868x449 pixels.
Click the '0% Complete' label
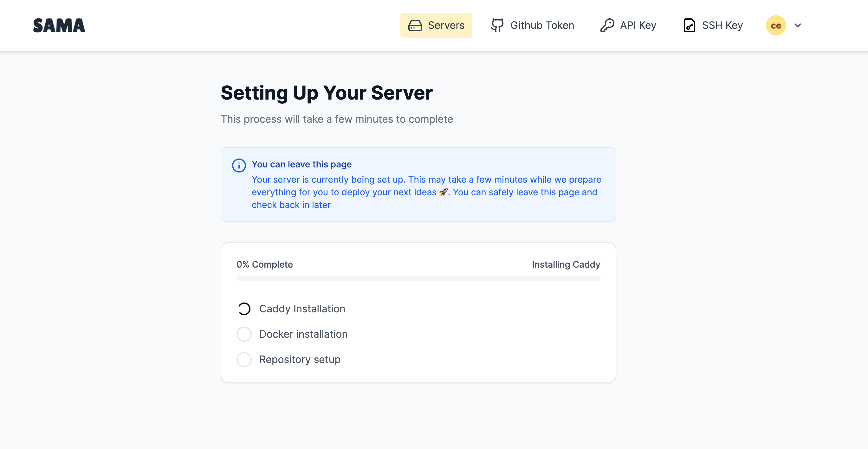(x=264, y=264)
